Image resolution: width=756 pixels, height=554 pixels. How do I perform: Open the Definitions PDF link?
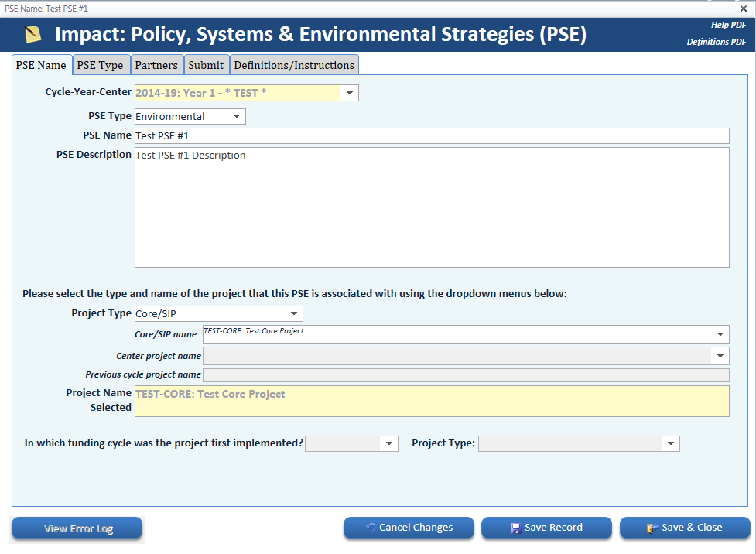pyautogui.click(x=716, y=42)
